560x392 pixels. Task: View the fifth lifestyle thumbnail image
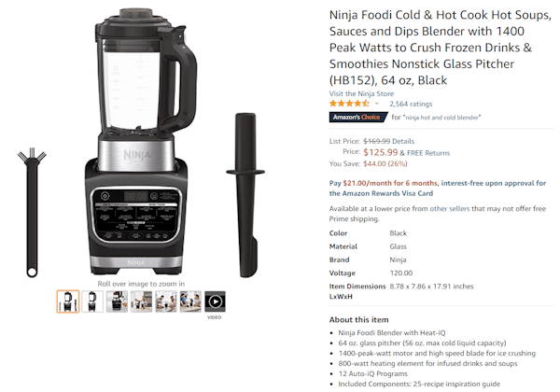click(x=166, y=301)
